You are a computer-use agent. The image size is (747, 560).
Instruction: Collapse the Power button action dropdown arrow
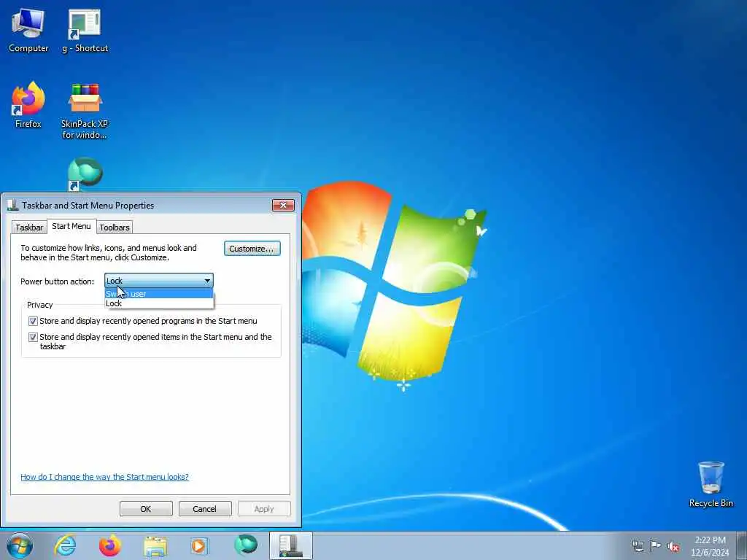207,281
